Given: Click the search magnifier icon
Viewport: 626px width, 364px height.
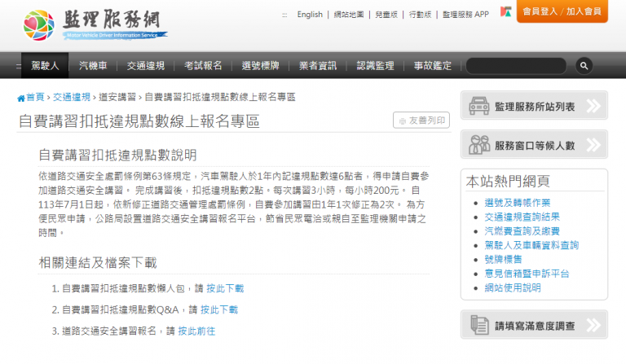Looking at the screenshot, I should 584,66.
